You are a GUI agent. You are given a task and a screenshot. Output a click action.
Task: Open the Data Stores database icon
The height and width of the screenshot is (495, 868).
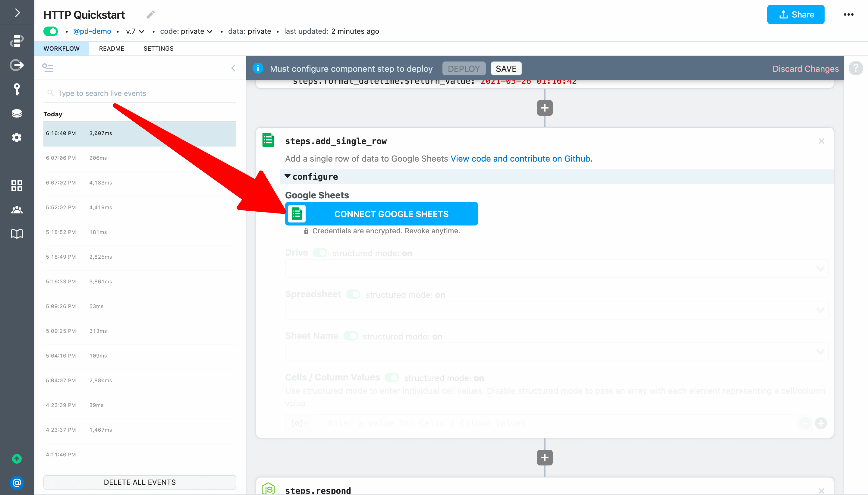click(17, 113)
